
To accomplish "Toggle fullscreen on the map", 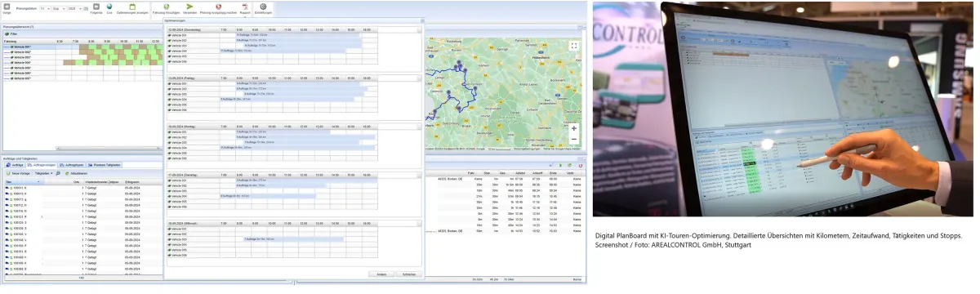I will click(x=574, y=47).
